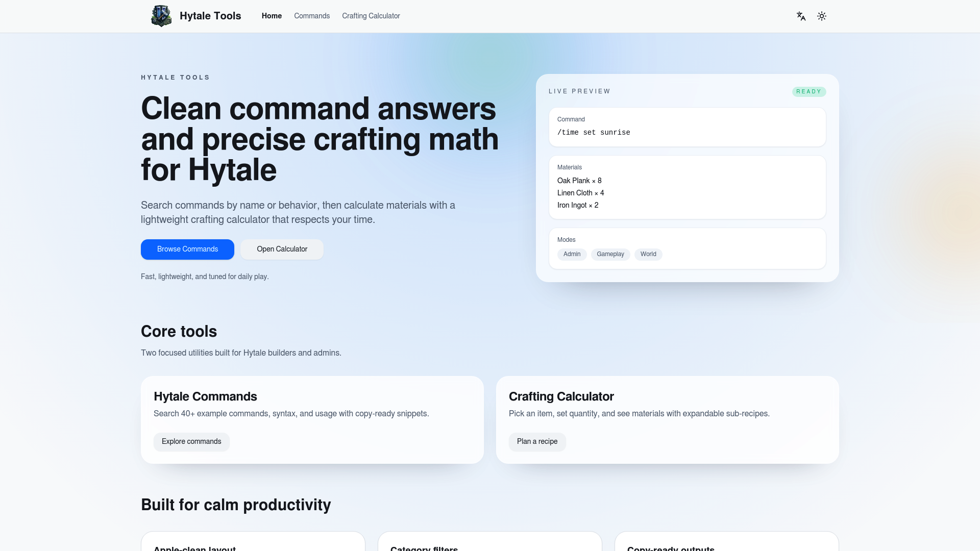
Task: Open the Crafting Calculator card heading
Action: [561, 396]
